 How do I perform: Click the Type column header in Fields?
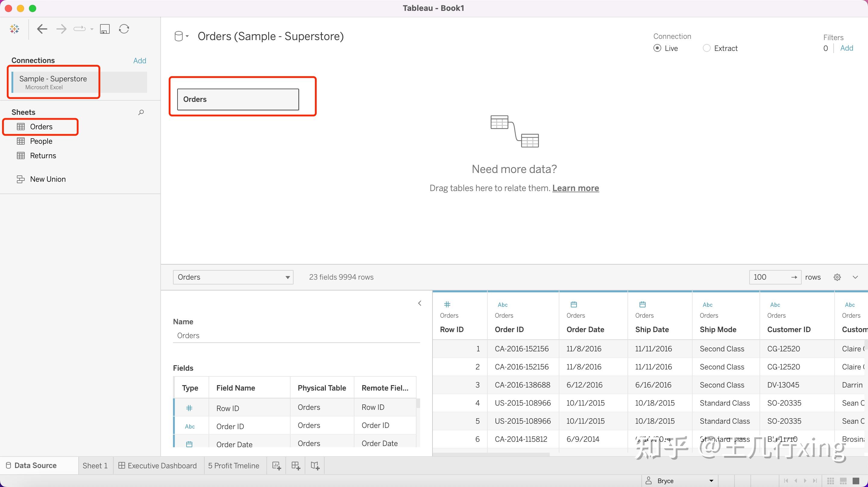point(190,388)
